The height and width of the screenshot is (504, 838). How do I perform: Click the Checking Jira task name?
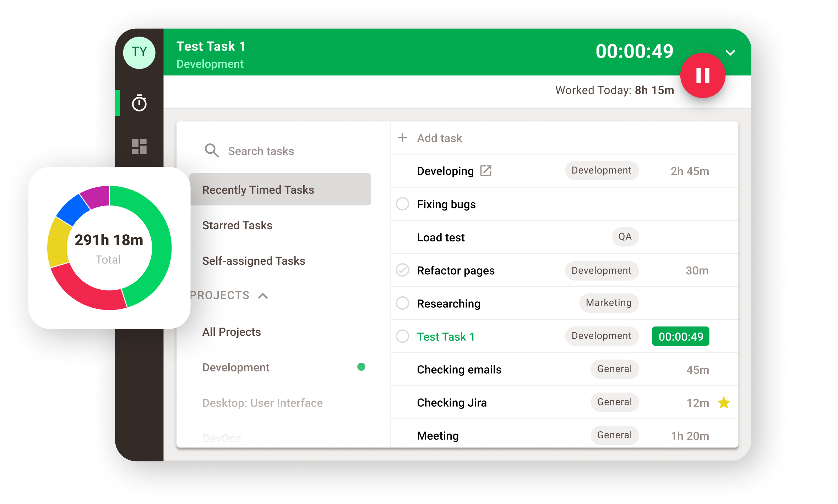[x=452, y=402]
